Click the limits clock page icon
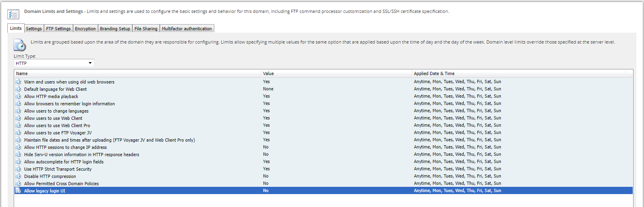This screenshot has height=207, width=644. tap(20, 45)
